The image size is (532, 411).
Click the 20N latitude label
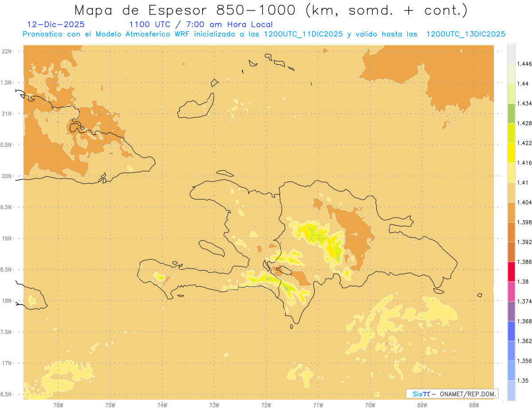point(7,176)
